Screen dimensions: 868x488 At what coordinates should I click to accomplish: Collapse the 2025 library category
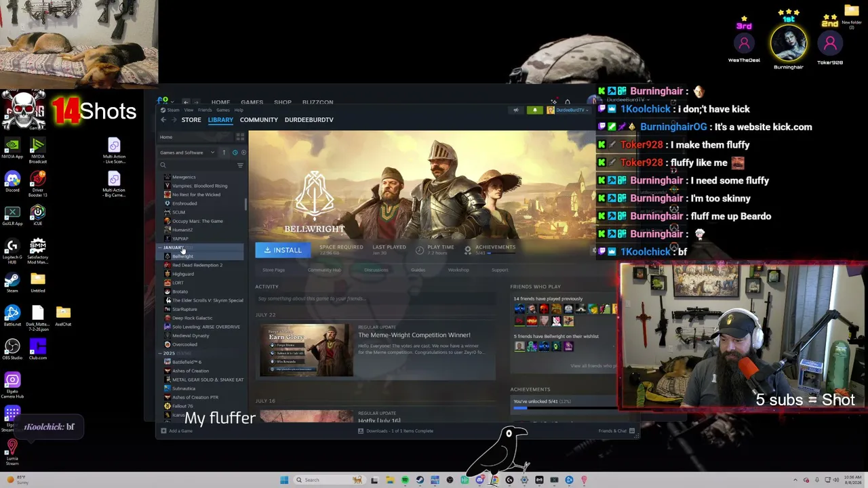[161, 353]
